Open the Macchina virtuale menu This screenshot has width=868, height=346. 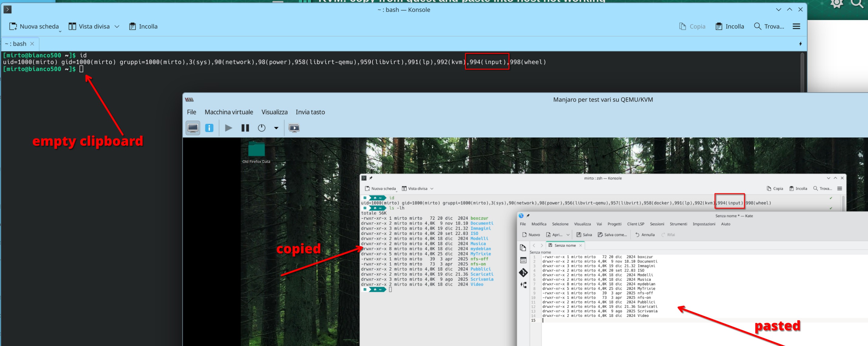(228, 112)
